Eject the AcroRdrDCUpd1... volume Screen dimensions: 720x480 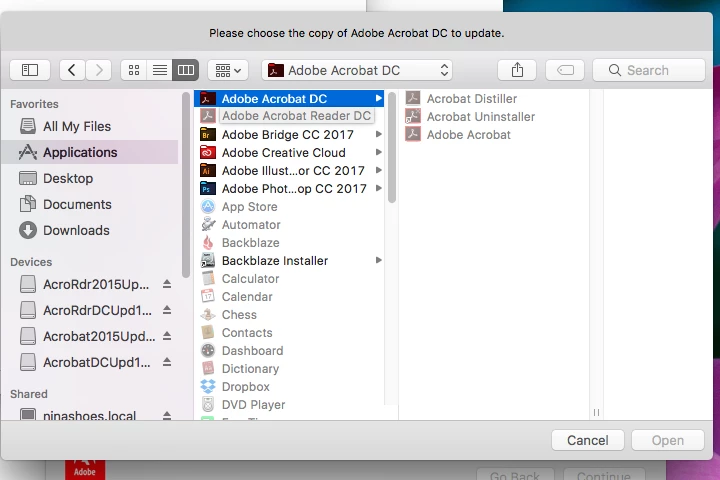[167, 310]
